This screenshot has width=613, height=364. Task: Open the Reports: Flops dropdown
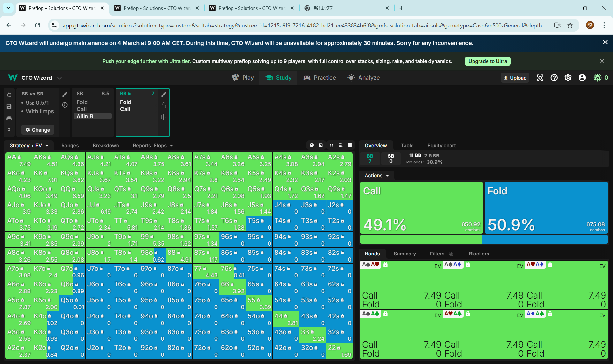[153, 146]
